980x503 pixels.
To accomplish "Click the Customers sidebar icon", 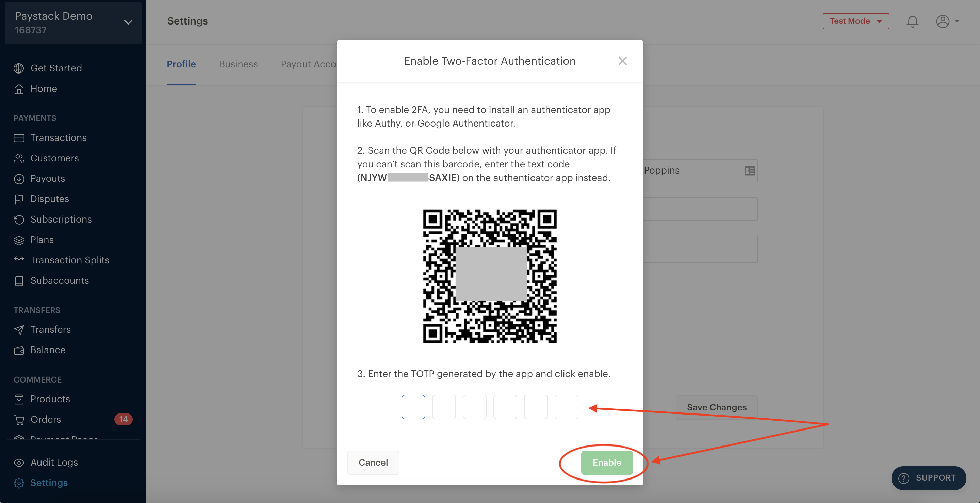I will click(19, 158).
